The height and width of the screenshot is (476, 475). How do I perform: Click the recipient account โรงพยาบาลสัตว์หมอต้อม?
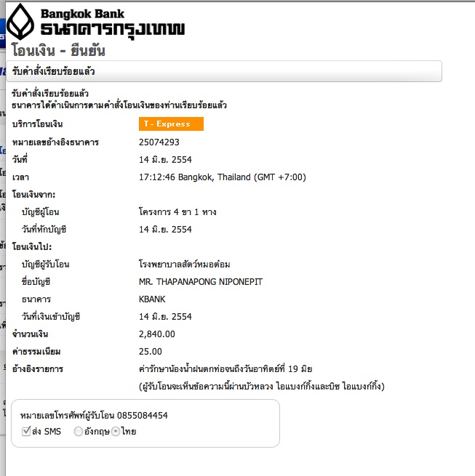pyautogui.click(x=185, y=264)
